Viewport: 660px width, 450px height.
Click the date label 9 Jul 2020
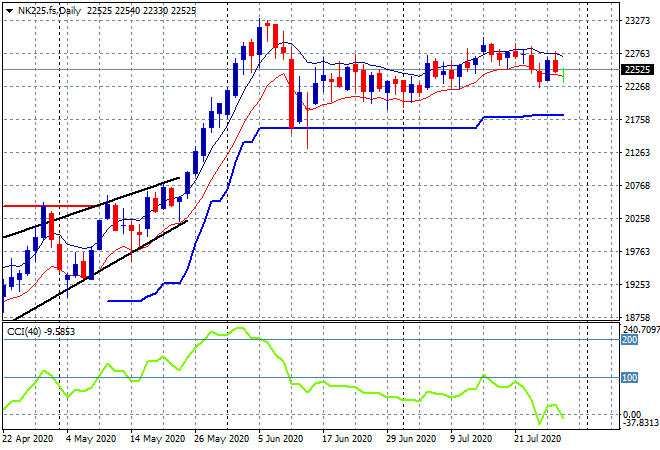pyautogui.click(x=471, y=439)
